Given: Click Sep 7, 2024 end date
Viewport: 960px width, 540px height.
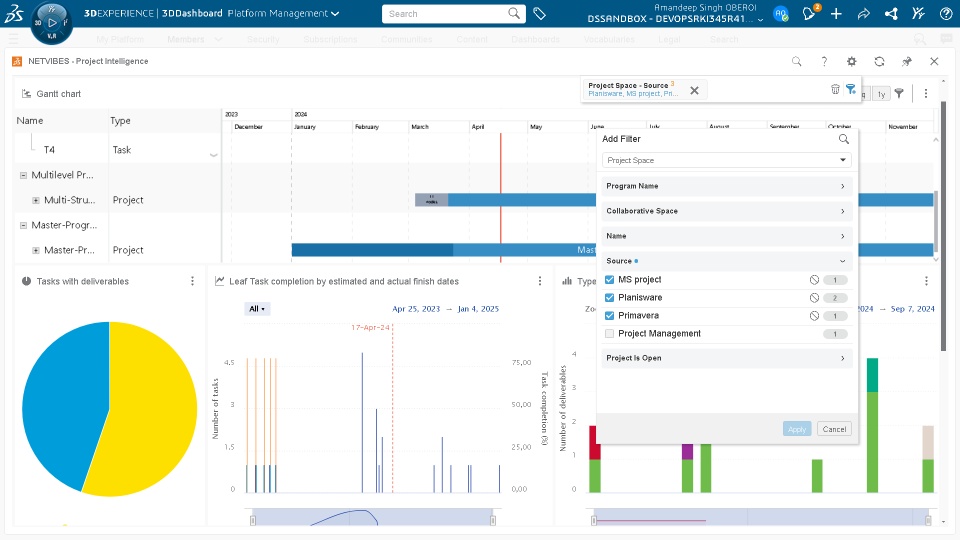Looking at the screenshot, I should tap(912, 309).
